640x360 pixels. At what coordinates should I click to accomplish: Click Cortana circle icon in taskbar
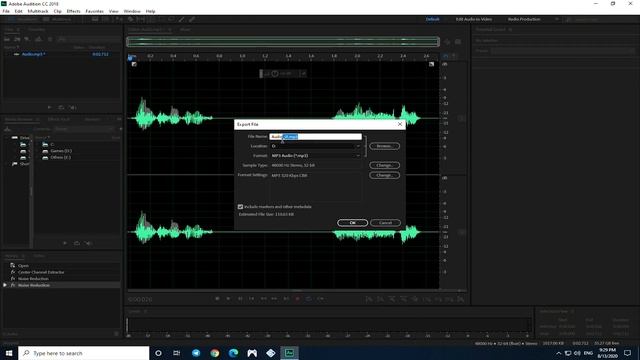(158, 353)
